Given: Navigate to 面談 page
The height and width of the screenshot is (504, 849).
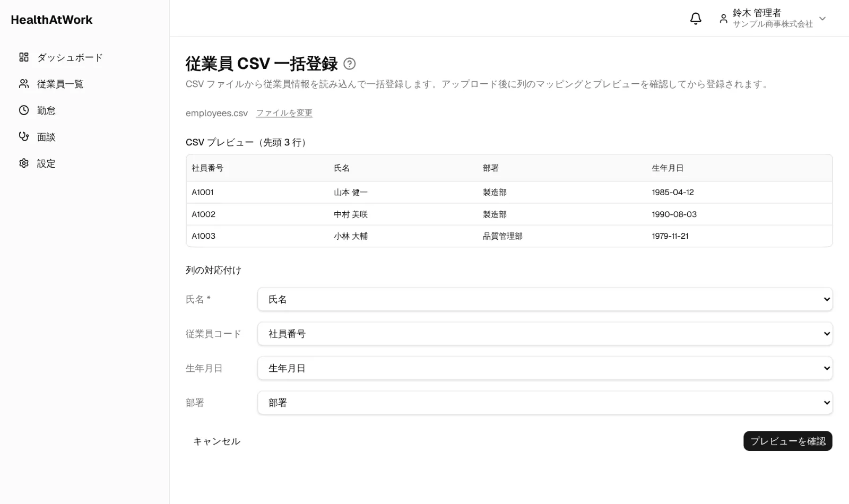Looking at the screenshot, I should click(46, 137).
